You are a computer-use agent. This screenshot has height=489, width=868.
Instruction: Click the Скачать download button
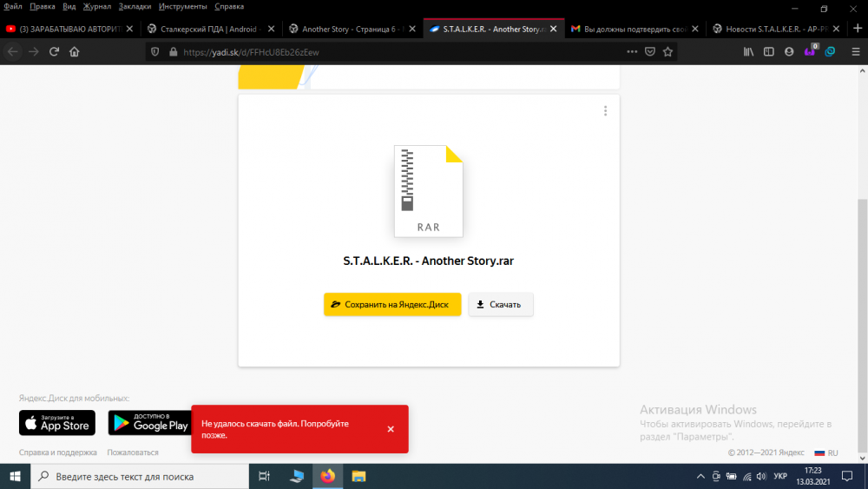[501, 305]
